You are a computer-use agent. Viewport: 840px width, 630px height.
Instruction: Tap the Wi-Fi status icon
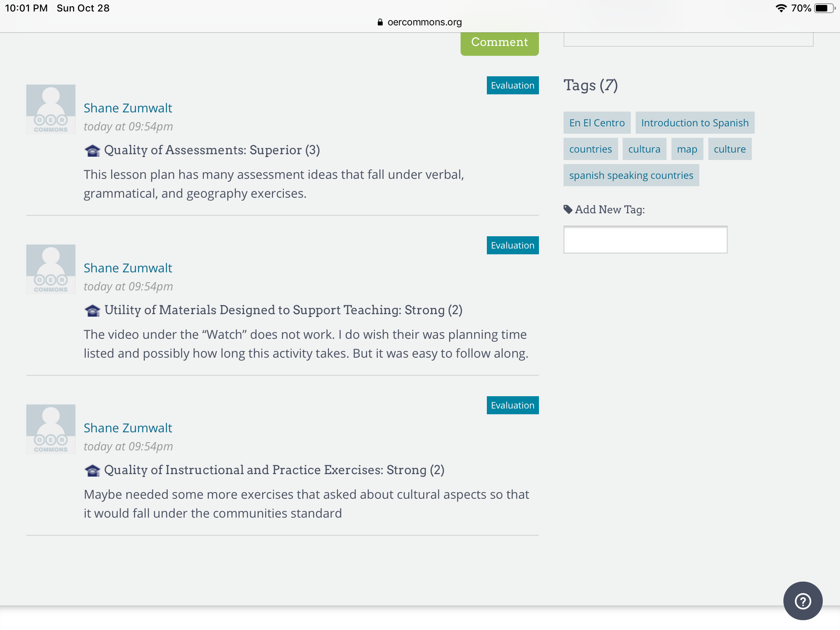click(x=781, y=8)
